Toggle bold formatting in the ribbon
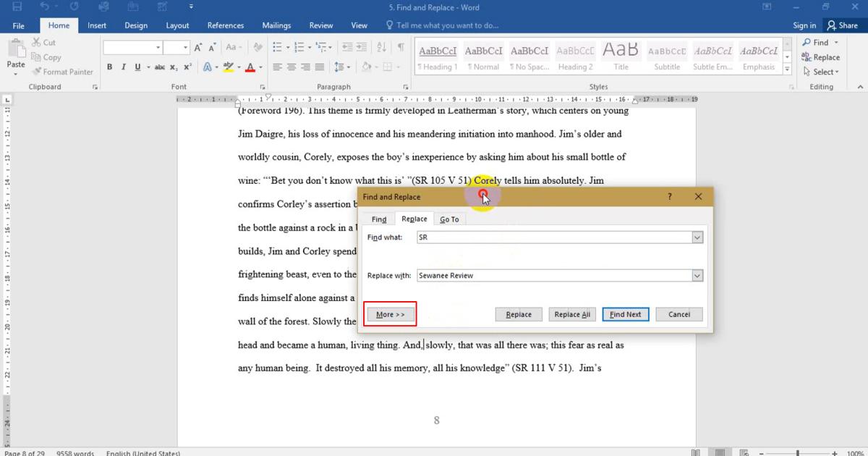Viewport: 868px width, 456px height. pos(110,67)
